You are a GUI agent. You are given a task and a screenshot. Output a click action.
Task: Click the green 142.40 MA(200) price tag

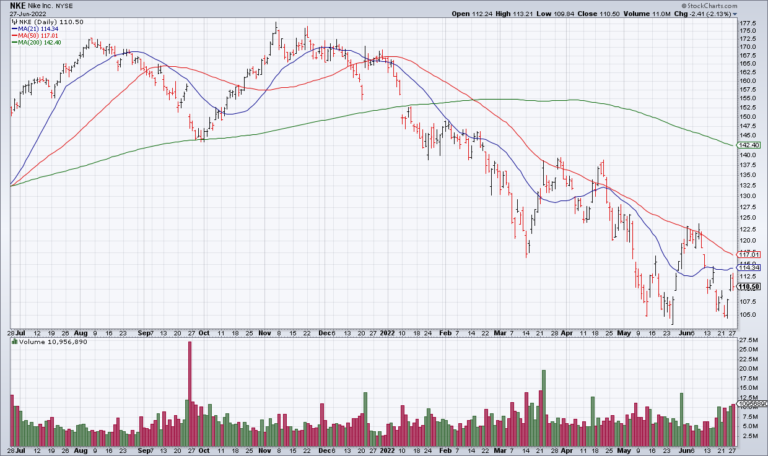(749, 145)
